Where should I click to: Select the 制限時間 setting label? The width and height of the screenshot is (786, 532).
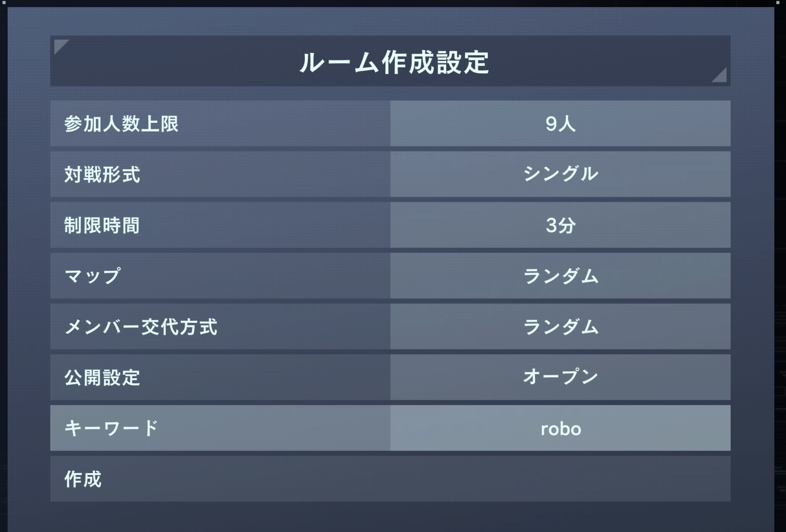102,225
